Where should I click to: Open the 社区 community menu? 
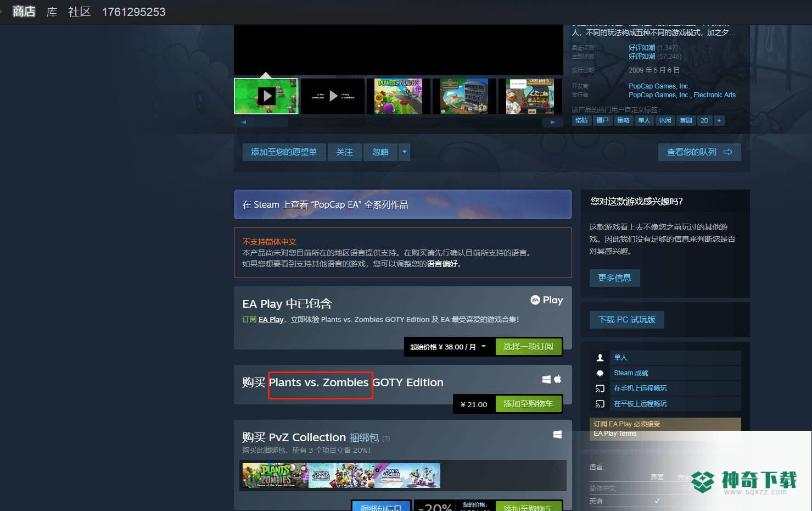point(80,12)
